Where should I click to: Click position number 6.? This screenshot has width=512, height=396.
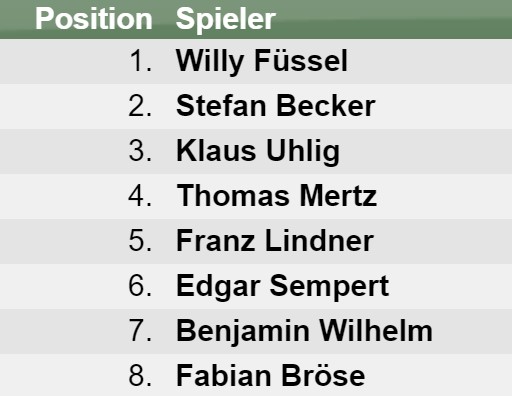click(140, 286)
